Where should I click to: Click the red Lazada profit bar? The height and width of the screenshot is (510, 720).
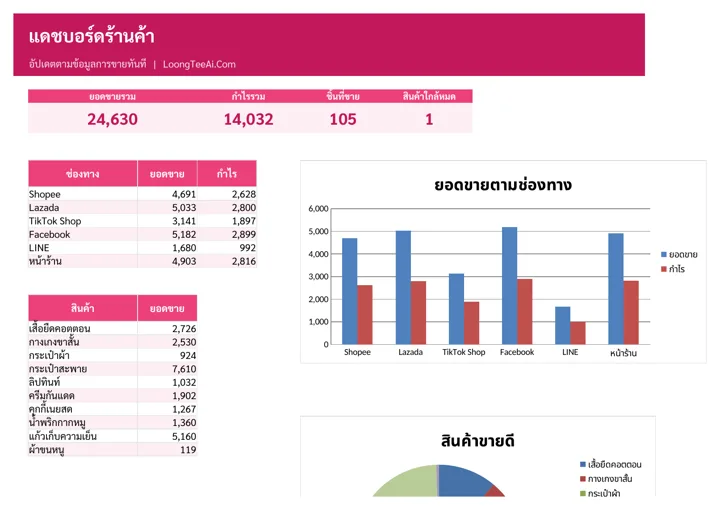click(x=418, y=313)
